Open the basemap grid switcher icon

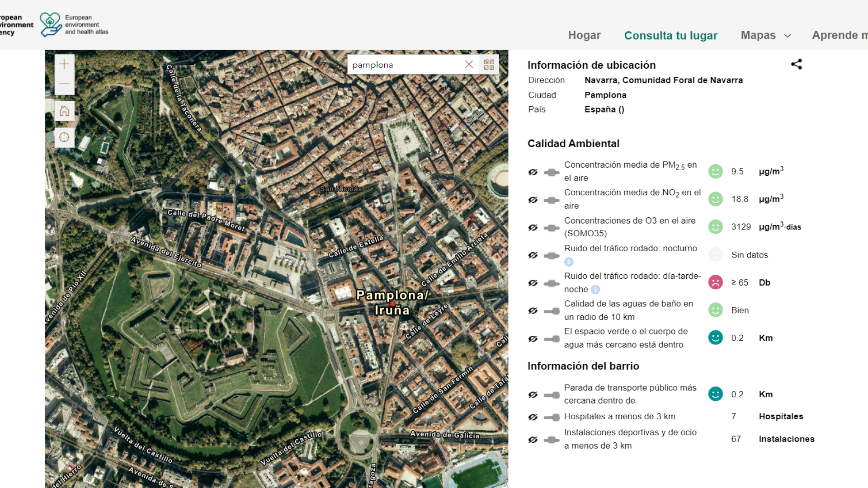(x=489, y=65)
